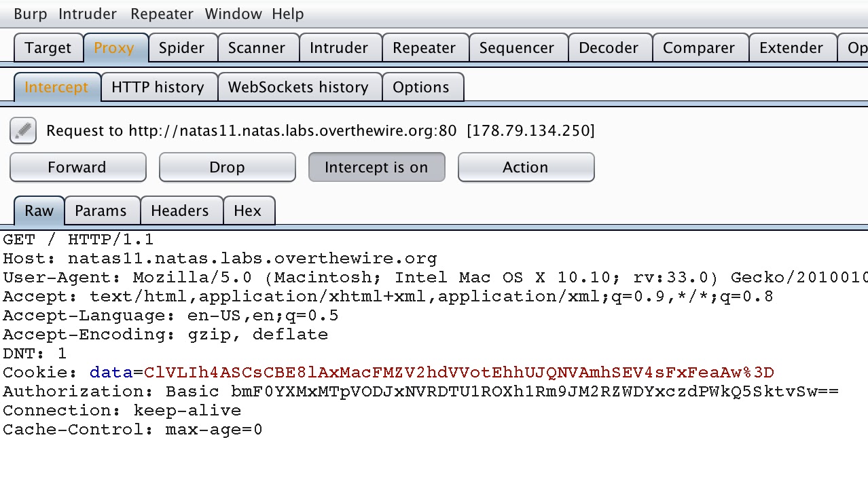
Task: Open the Action options menu
Action: [526, 167]
